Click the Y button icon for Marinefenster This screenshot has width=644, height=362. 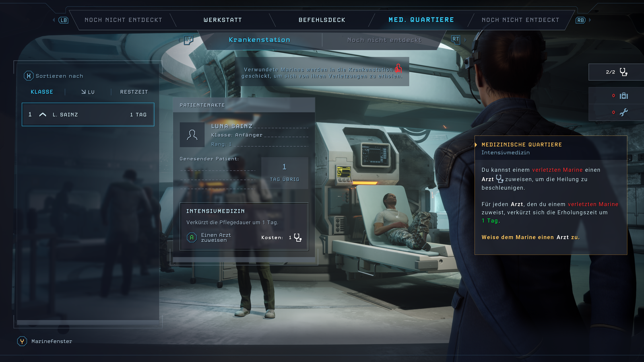pos(22,341)
